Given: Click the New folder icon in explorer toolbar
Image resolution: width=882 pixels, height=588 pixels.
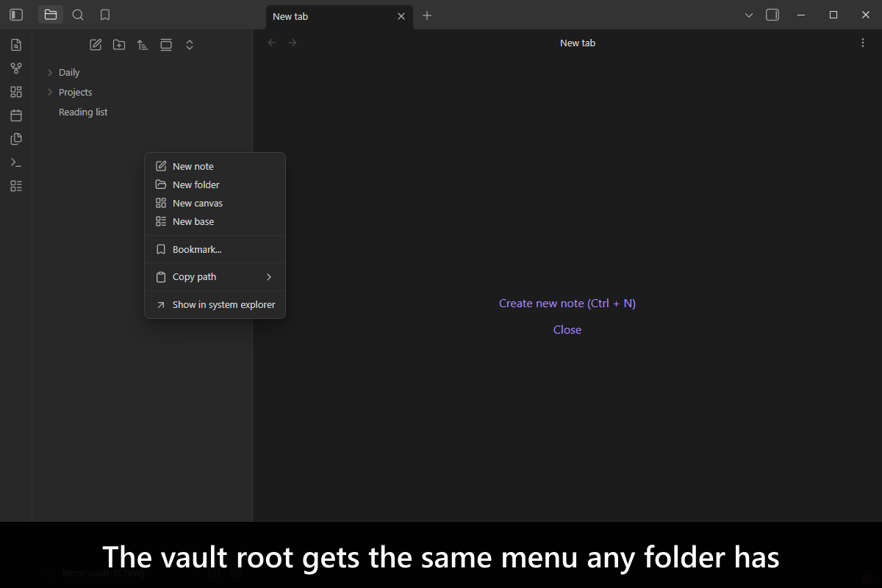Looking at the screenshot, I should coord(119,45).
